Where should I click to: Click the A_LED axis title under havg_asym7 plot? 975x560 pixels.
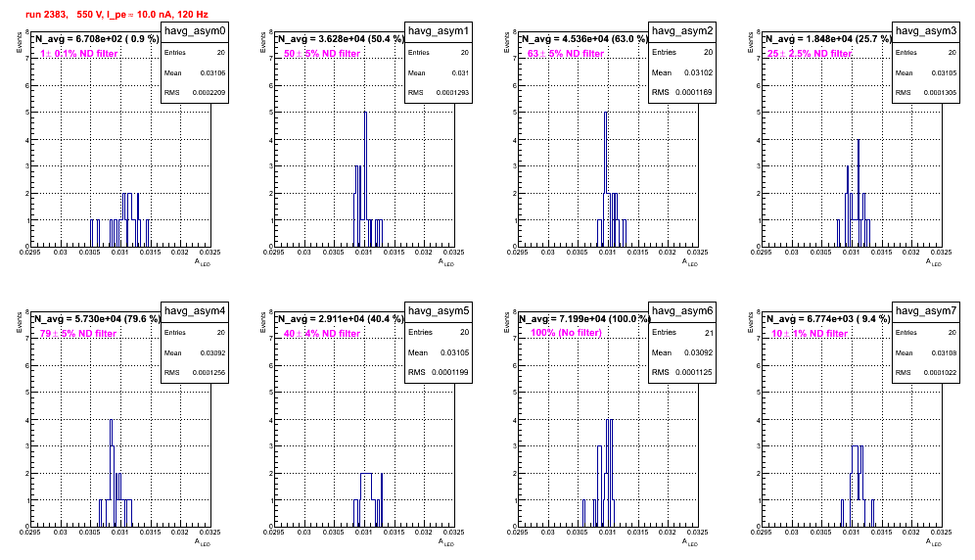pos(934,542)
